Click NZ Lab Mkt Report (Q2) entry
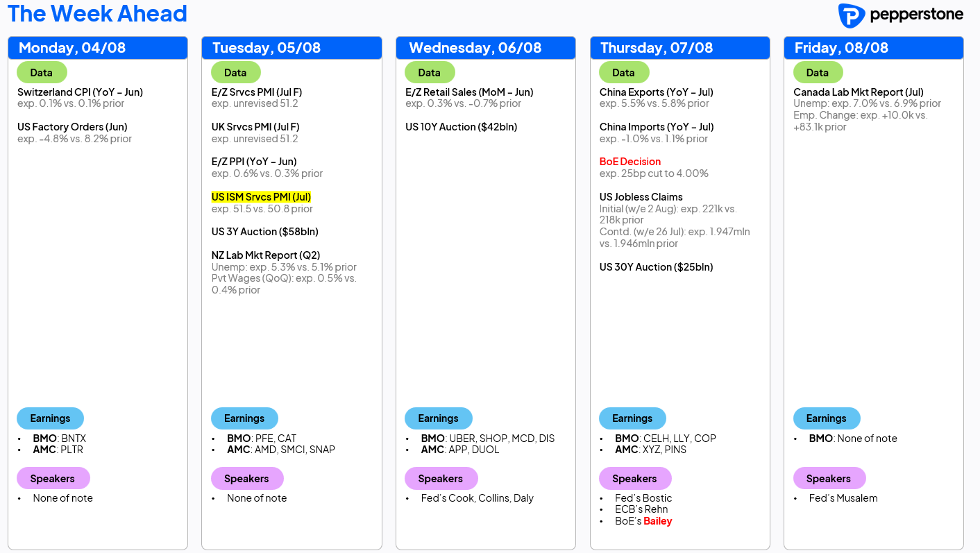The image size is (980, 553). point(266,255)
